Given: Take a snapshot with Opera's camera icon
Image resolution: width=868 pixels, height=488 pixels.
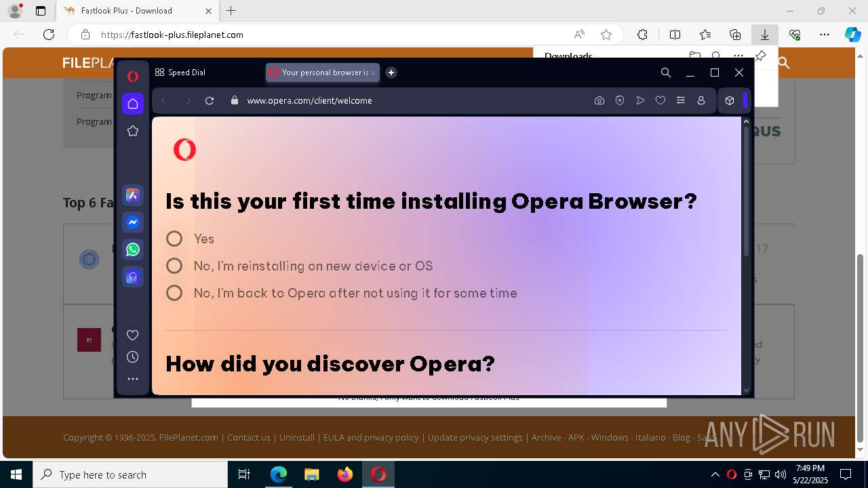Looking at the screenshot, I should 599,100.
